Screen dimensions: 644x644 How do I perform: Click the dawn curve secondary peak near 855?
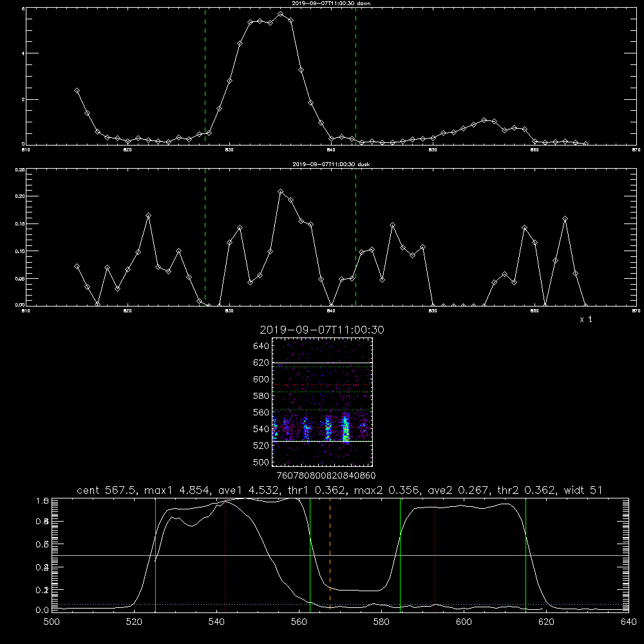[x=484, y=120]
